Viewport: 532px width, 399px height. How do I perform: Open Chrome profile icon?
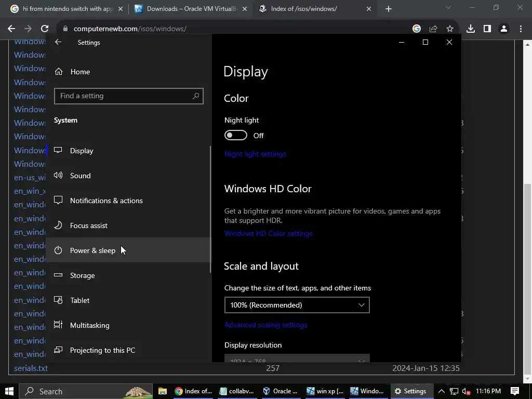tap(504, 29)
